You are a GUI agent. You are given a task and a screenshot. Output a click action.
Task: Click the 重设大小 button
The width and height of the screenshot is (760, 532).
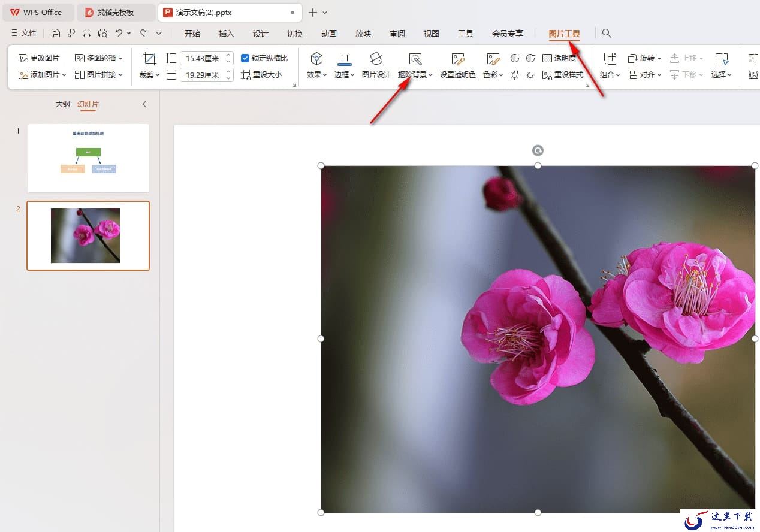(261, 75)
